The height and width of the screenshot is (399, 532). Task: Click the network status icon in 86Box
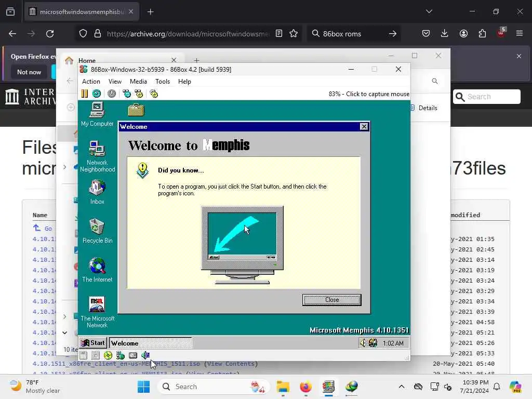[x=121, y=355]
